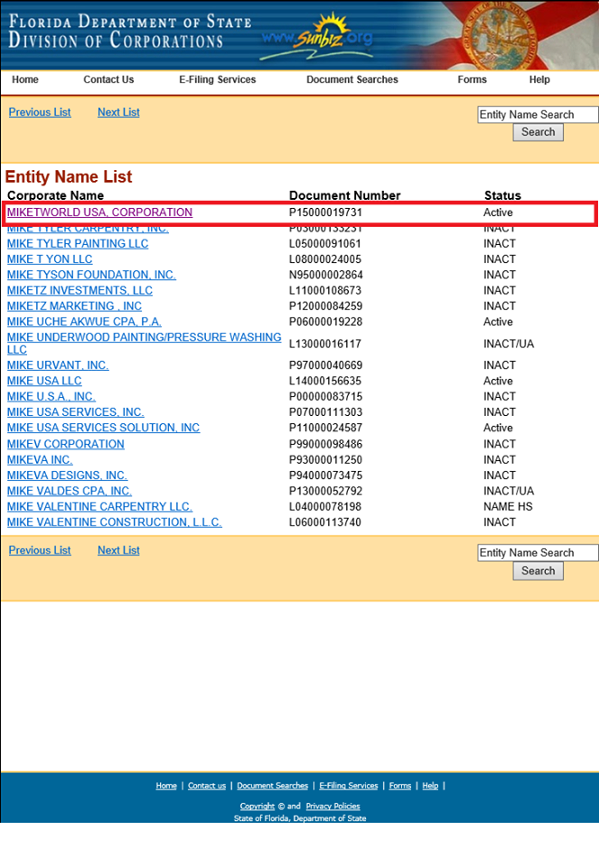The height and width of the screenshot is (868, 599).
Task: Focus the bottom Entity Name Search field
Action: (538, 552)
